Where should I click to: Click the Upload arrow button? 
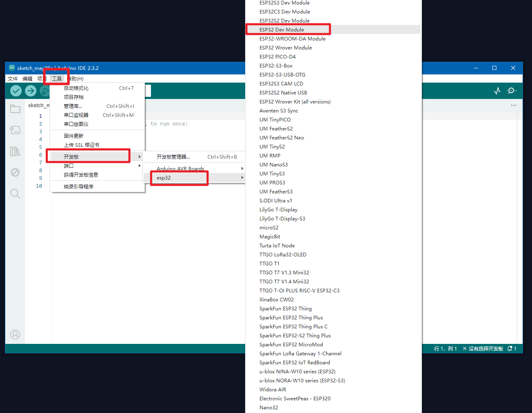(31, 91)
